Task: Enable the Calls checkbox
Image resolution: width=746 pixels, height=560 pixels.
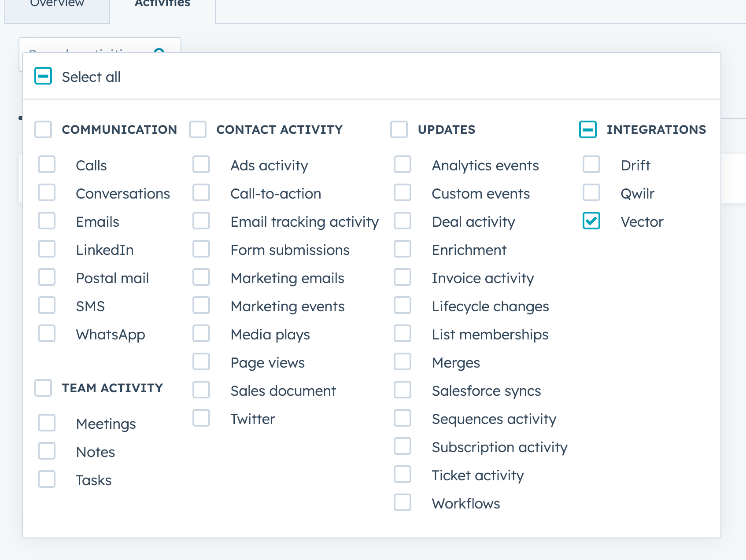Action: (47, 165)
